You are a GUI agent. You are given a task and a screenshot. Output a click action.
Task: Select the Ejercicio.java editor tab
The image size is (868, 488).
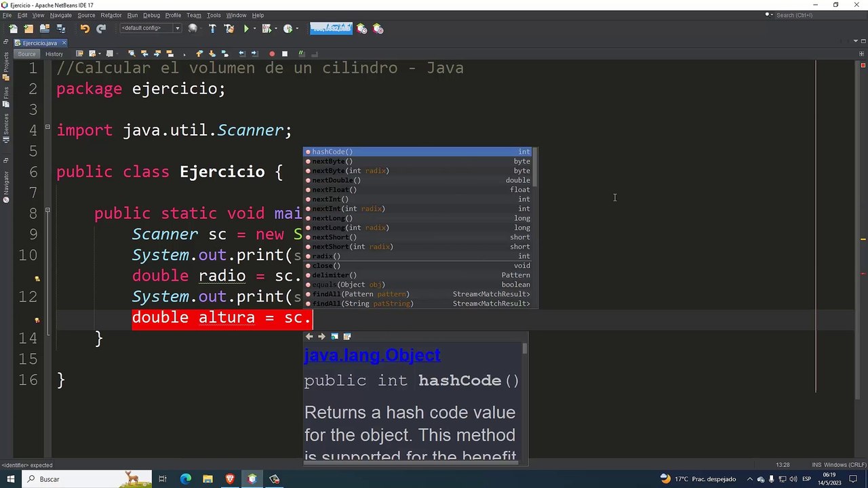(x=40, y=43)
